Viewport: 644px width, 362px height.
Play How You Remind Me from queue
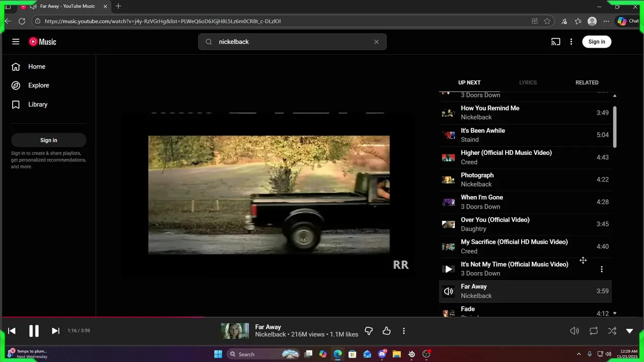(525, 113)
